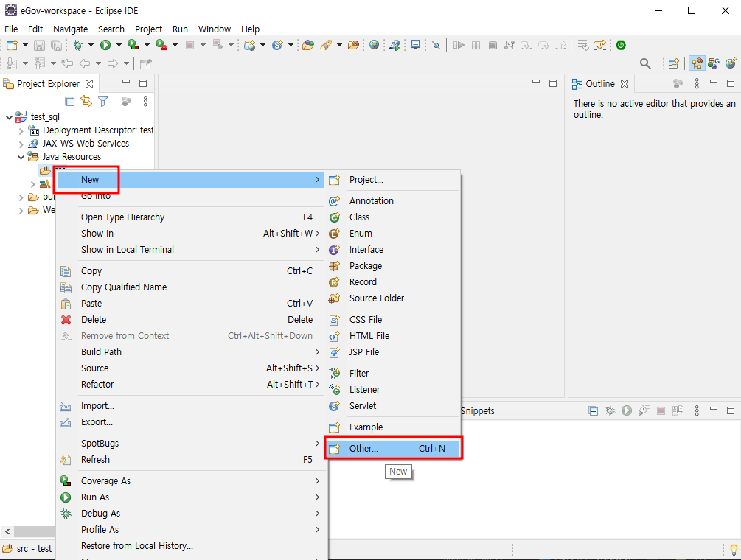Click the New Servlet toolbar icon
The height and width of the screenshot is (560, 741).
tap(277, 45)
